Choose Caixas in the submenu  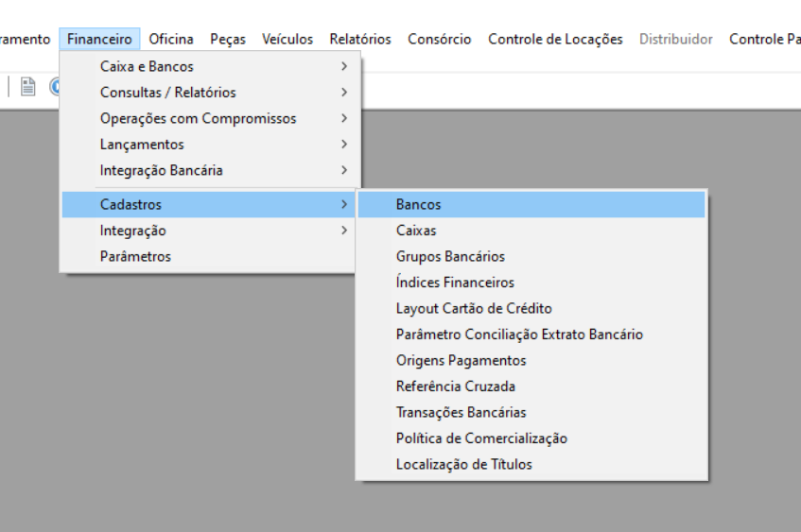531,231
